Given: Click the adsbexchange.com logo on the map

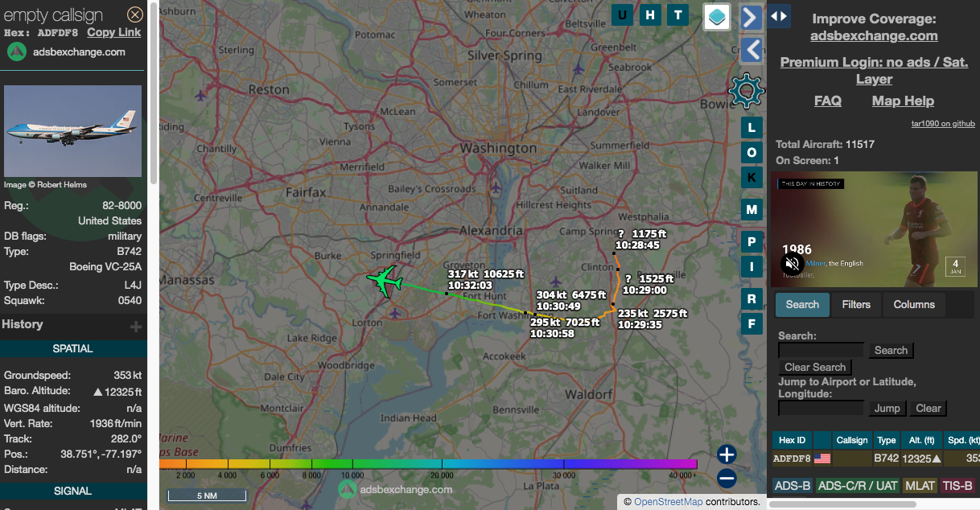Looking at the screenshot, I should (x=395, y=489).
